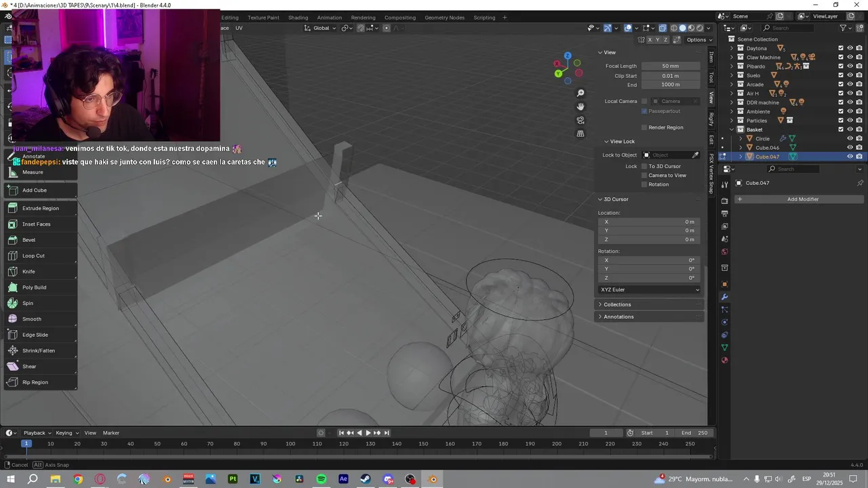Open Tool properties tab icon
Screen dimensions: 868x488
(x=724, y=183)
